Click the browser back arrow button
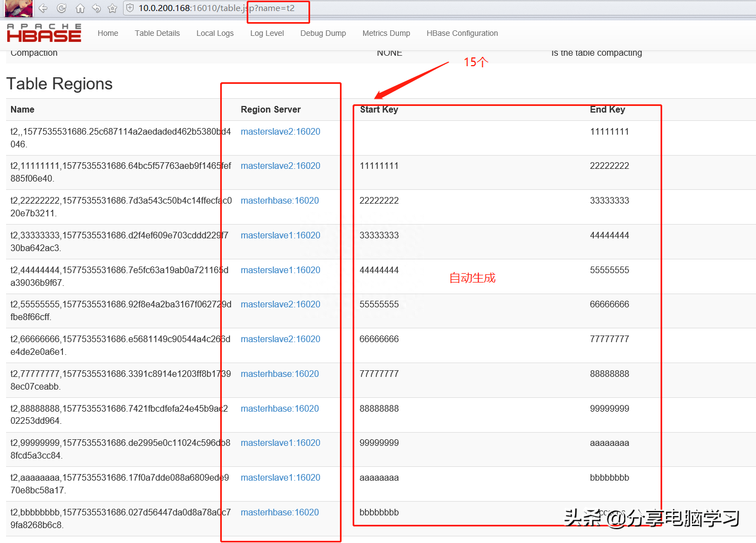Image resolution: width=756 pixels, height=543 pixels. click(x=43, y=8)
